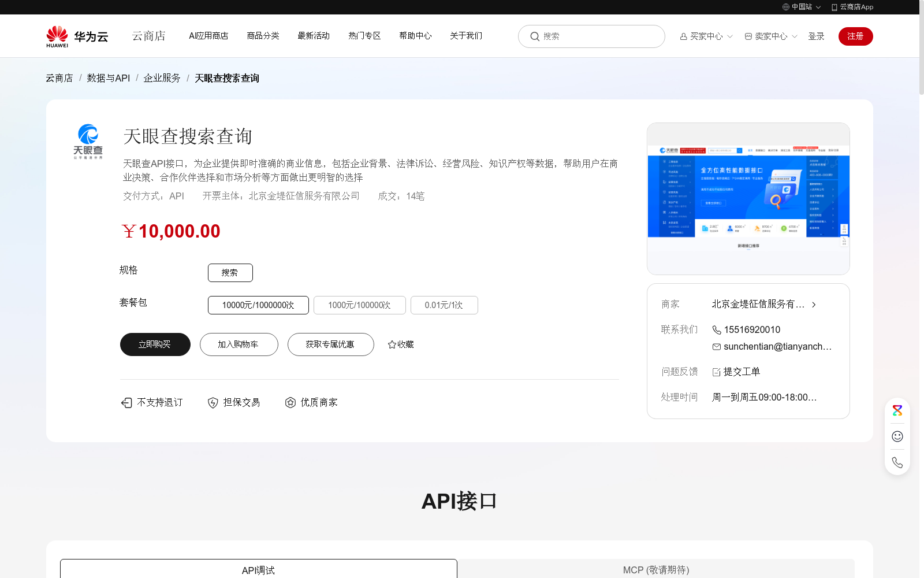Select the 搜索 specification option
924x578 pixels.
pos(230,273)
